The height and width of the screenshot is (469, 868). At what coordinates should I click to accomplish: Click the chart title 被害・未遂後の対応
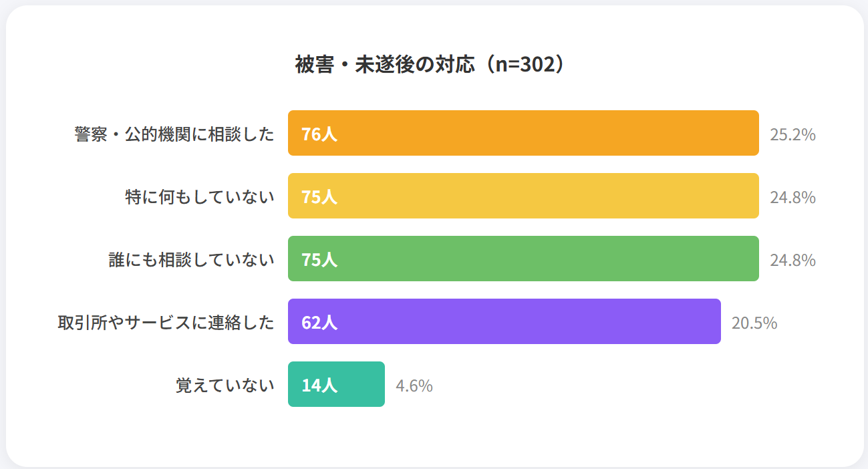(433, 65)
